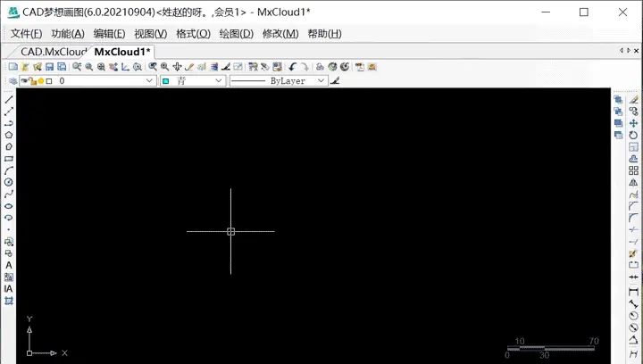Click the Save file icon
Image resolution: width=643 pixels, height=364 pixels.
[x=50, y=67]
